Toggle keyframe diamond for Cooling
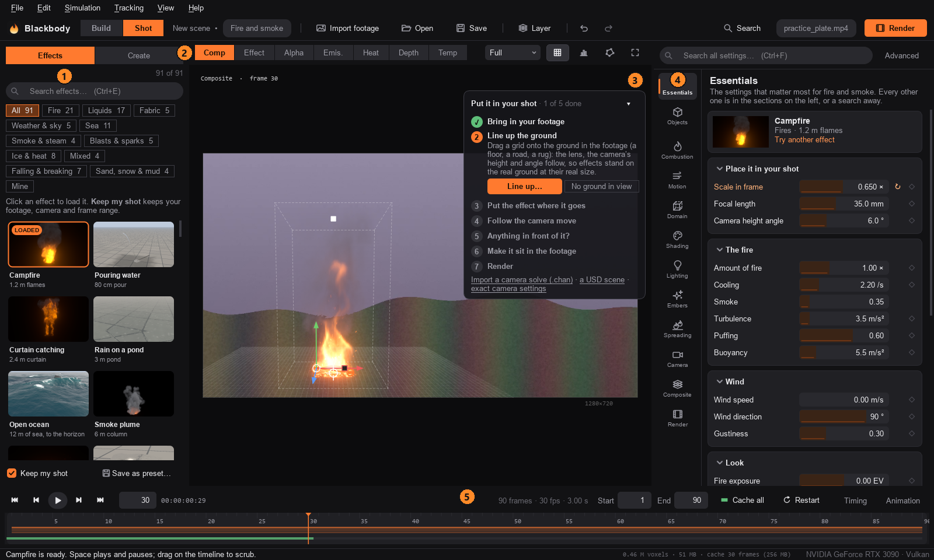 [912, 285]
